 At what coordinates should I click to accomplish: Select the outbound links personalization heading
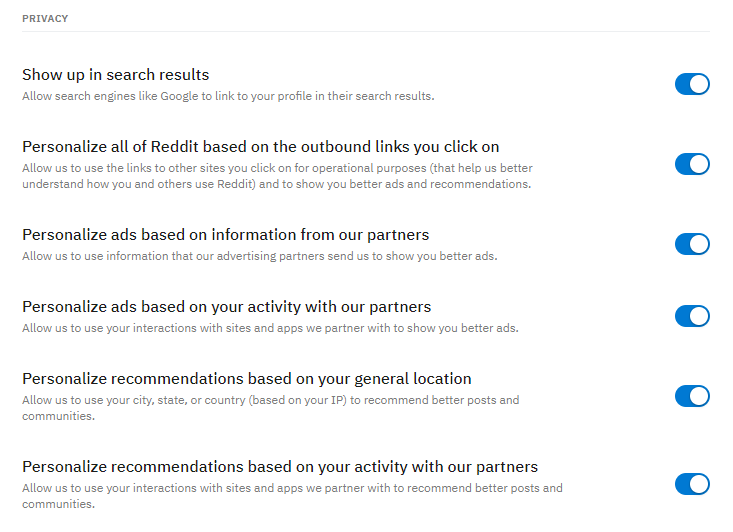[260, 147]
